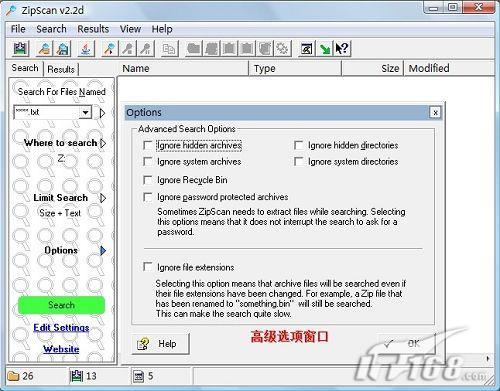The height and width of the screenshot is (391, 500).
Task: Tick the Ignore Recycle Bin checkbox
Action: point(147,180)
